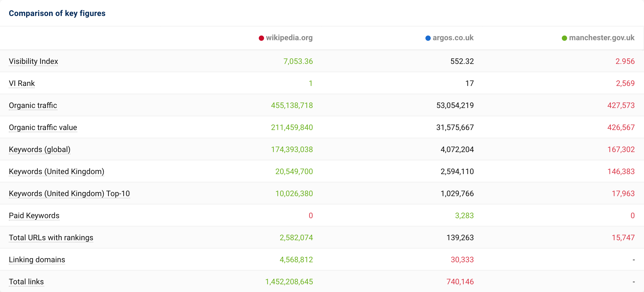Click the VI Rank value 2,569

625,83
